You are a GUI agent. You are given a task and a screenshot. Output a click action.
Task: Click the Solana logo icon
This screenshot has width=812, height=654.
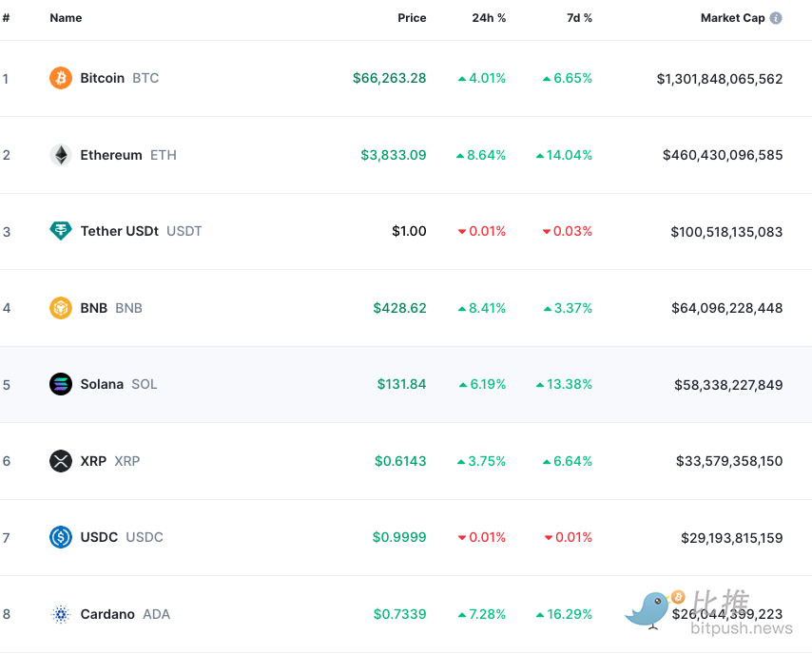[61, 384]
